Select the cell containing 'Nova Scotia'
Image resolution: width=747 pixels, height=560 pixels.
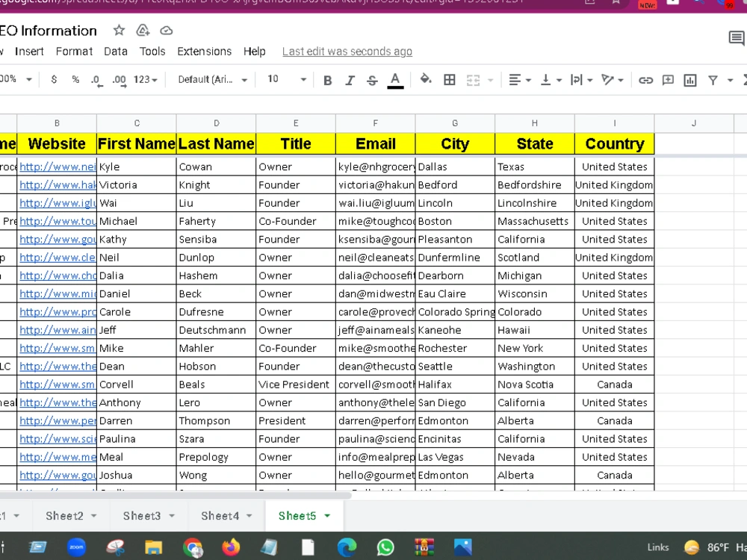535,385
